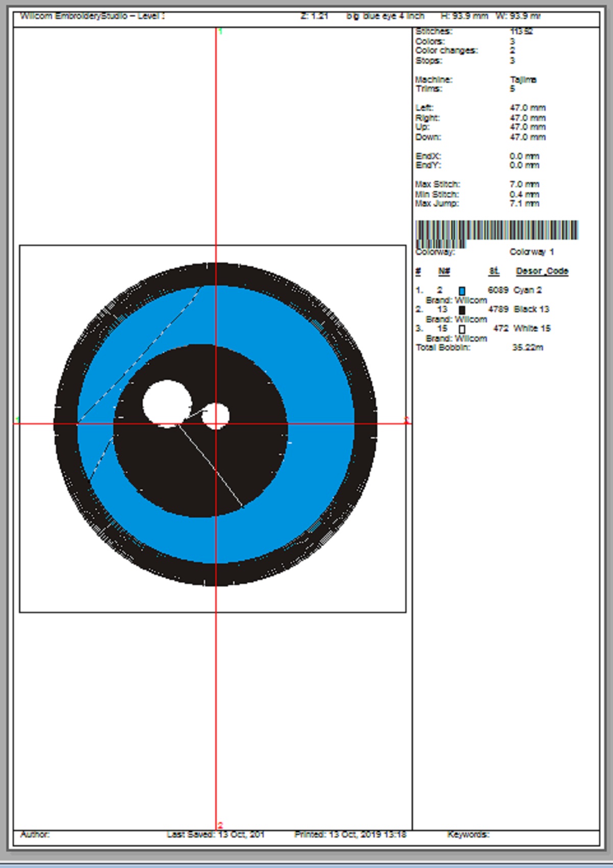The width and height of the screenshot is (613, 868).
Task: Click the Colorway 1 label
Action: pyautogui.click(x=531, y=252)
